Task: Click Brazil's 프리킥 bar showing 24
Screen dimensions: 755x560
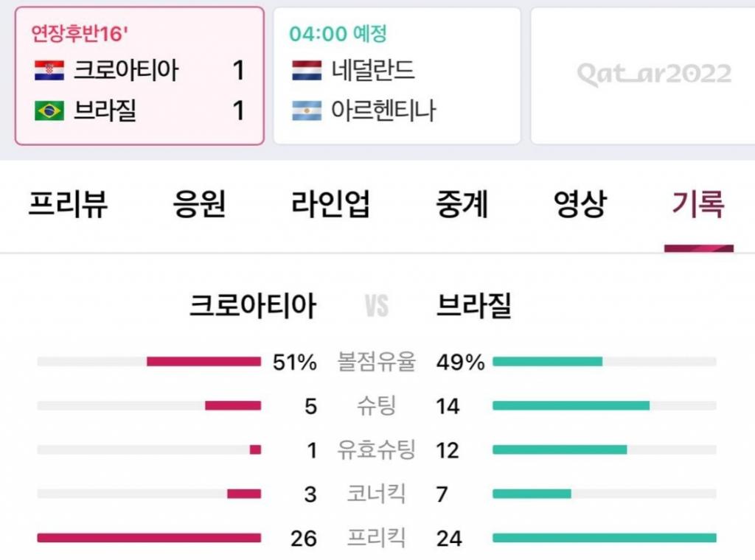Action: click(x=604, y=538)
